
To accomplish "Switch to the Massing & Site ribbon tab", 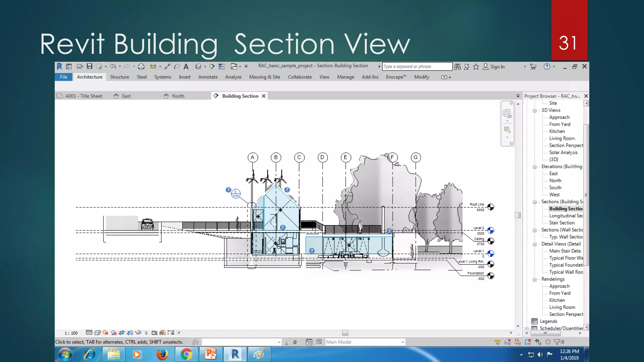I will click(x=264, y=77).
